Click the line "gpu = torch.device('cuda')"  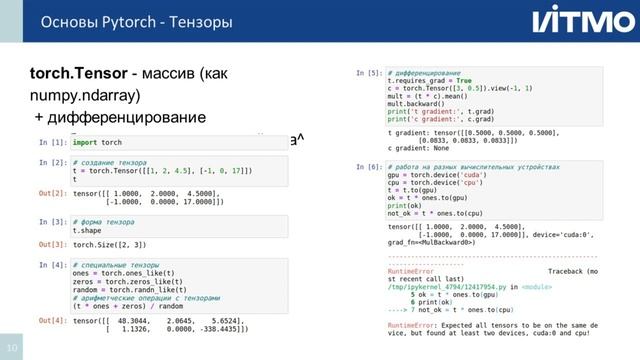[x=437, y=175]
